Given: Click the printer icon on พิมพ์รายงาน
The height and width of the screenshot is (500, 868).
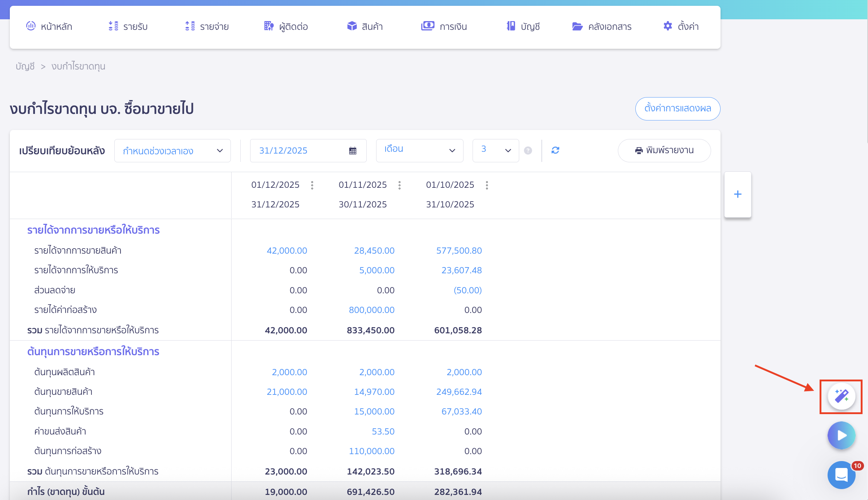Looking at the screenshot, I should pos(639,150).
